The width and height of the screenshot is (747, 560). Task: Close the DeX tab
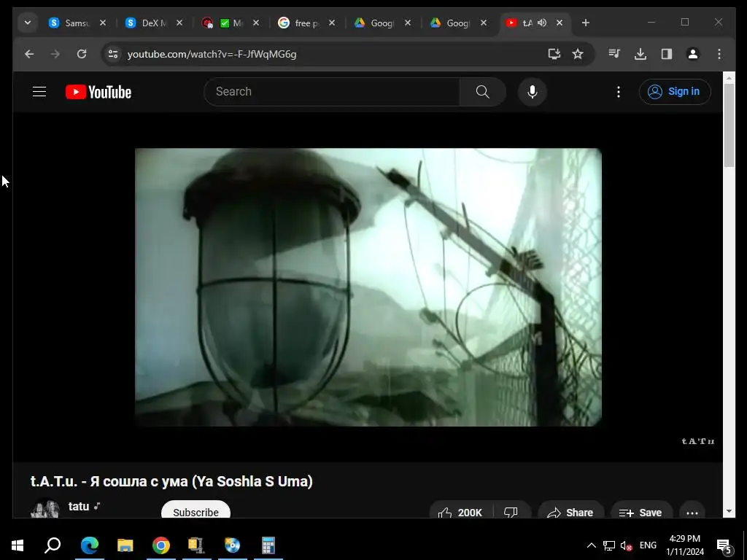tap(179, 23)
